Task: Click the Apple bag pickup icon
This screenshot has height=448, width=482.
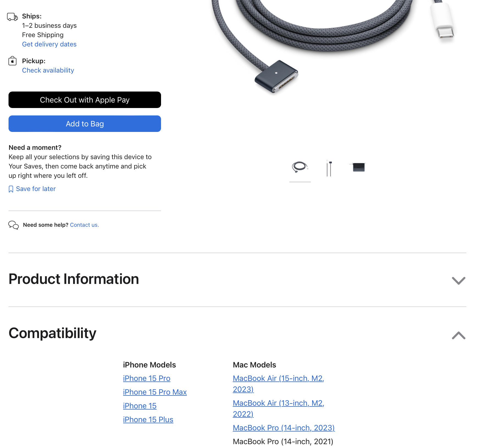Action: [12, 61]
